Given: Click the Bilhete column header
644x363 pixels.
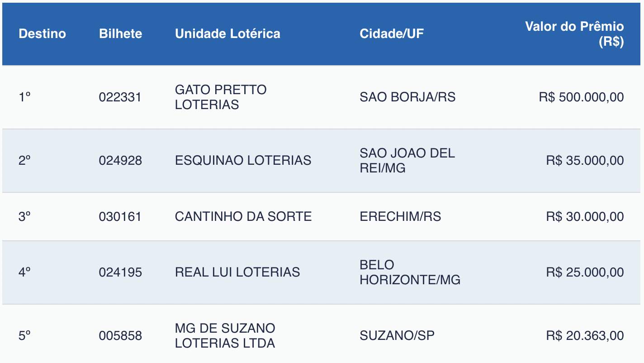Looking at the screenshot, I should point(120,34).
